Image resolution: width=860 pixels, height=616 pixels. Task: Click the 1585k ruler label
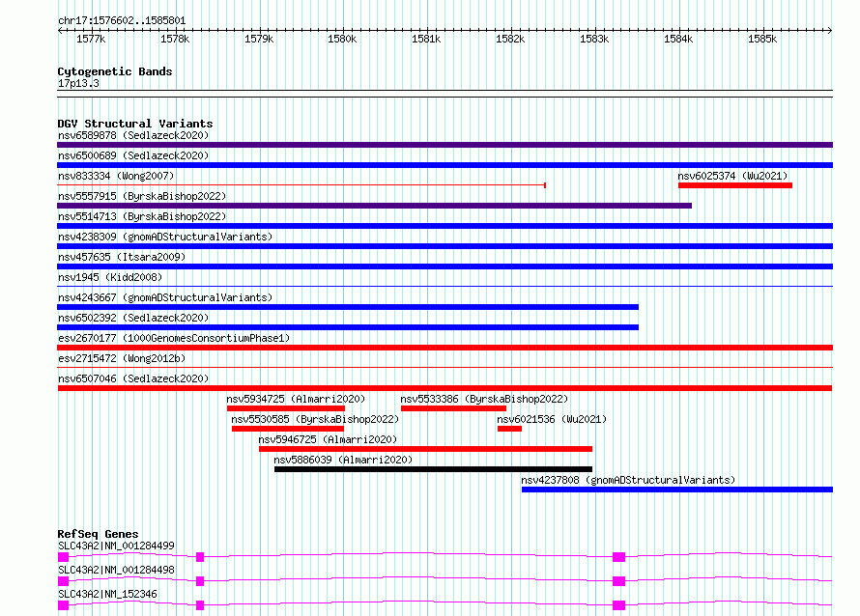point(762,39)
